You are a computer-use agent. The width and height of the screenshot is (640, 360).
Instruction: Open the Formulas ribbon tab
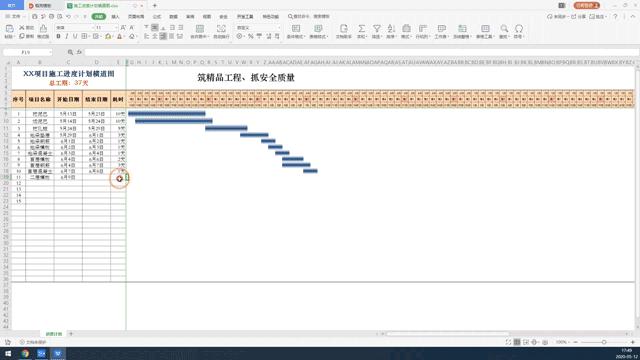(157, 16)
